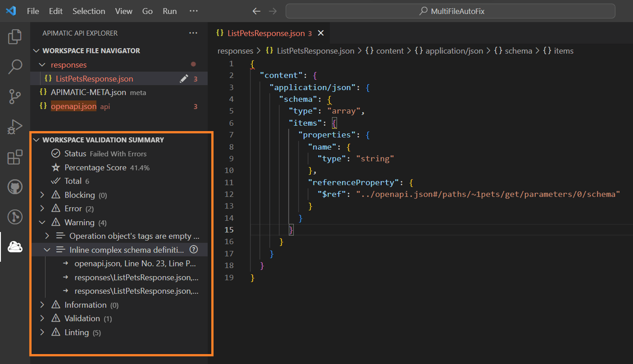The width and height of the screenshot is (633, 364).
Task: Click line number 15 in gutter
Action: coord(229,230)
